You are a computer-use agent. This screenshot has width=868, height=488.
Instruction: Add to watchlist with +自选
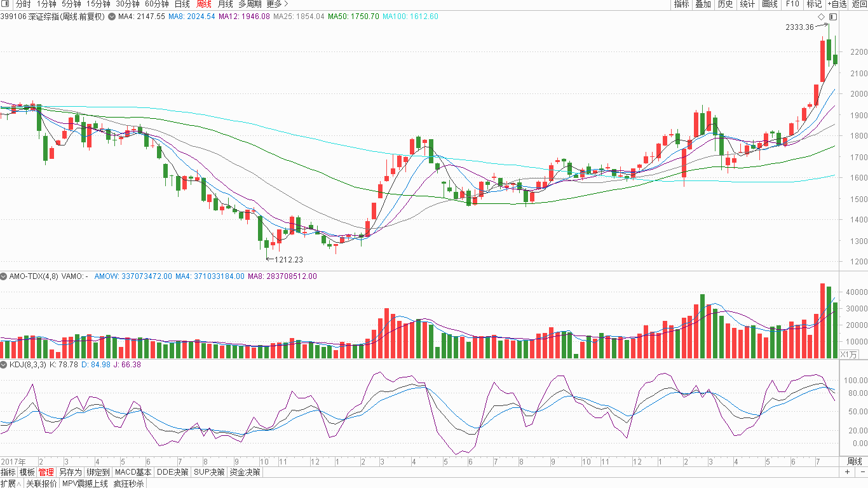click(x=837, y=4)
